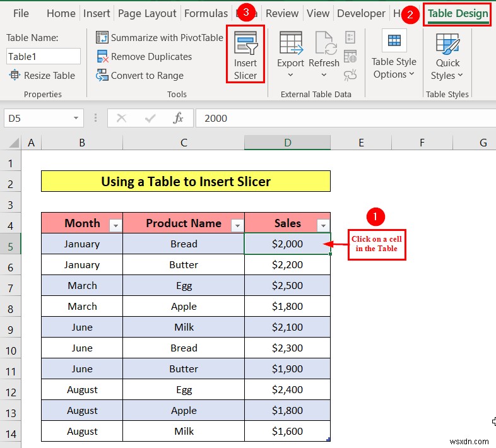The width and height of the screenshot is (496, 448).
Task: Click the Summarize with PivotTable label
Action: 167,38
